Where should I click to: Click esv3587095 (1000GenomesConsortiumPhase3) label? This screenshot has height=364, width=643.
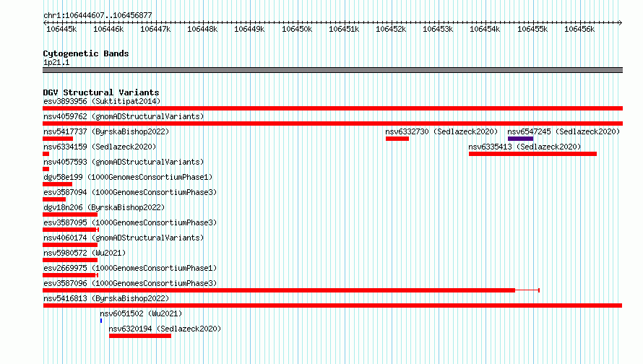(130, 222)
